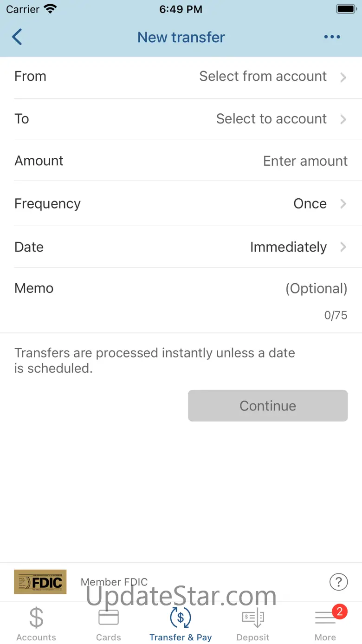The height and width of the screenshot is (644, 362).
Task: Open the Accounts dollar sign tab
Action: tap(36, 623)
